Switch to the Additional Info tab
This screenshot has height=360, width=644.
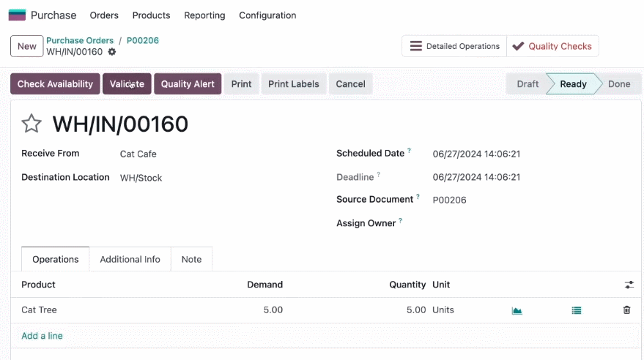[x=130, y=259]
